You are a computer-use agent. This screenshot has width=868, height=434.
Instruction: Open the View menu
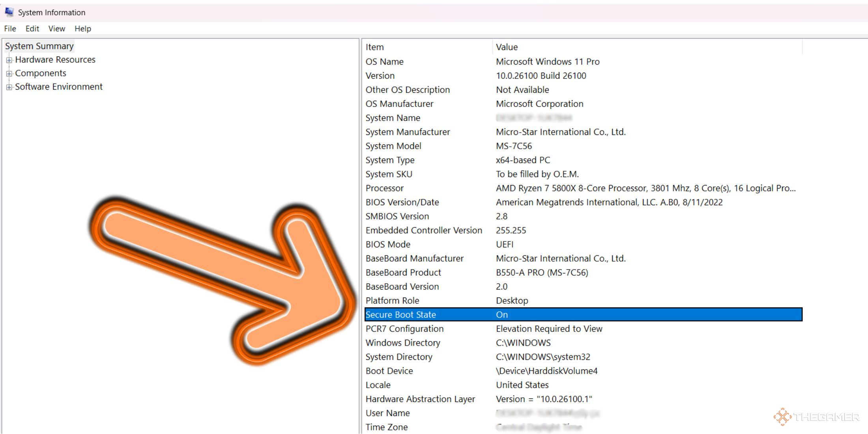56,28
